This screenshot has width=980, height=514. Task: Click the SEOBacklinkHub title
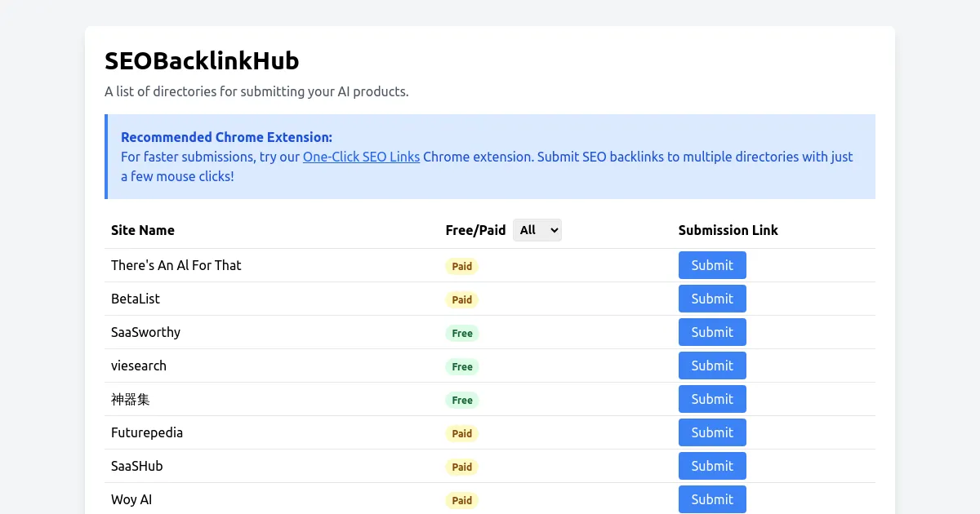tap(201, 60)
